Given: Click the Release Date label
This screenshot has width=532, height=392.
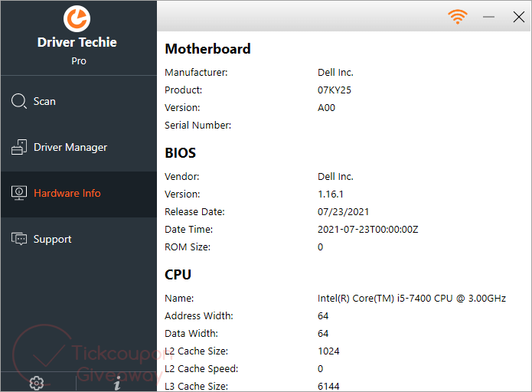Looking at the screenshot, I should 194,212.
